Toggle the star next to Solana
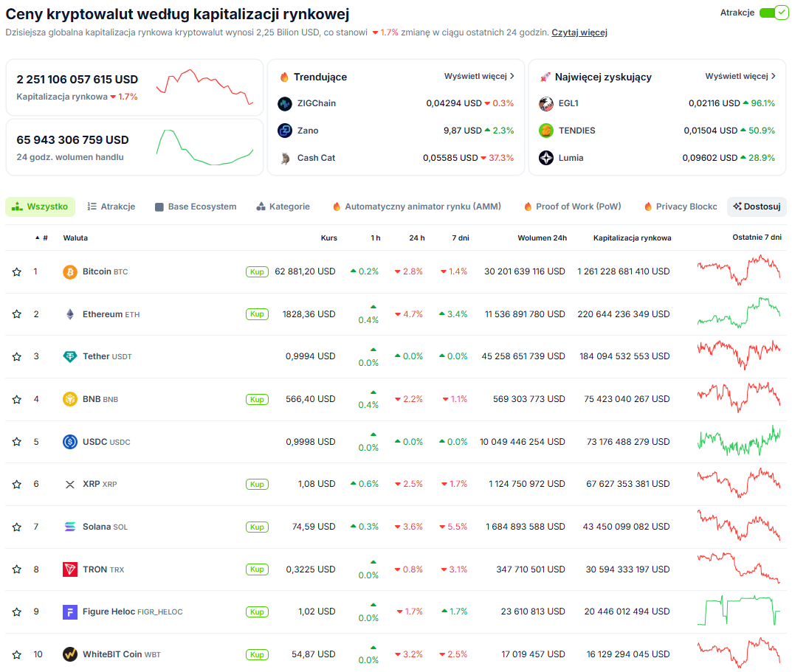 tap(17, 527)
